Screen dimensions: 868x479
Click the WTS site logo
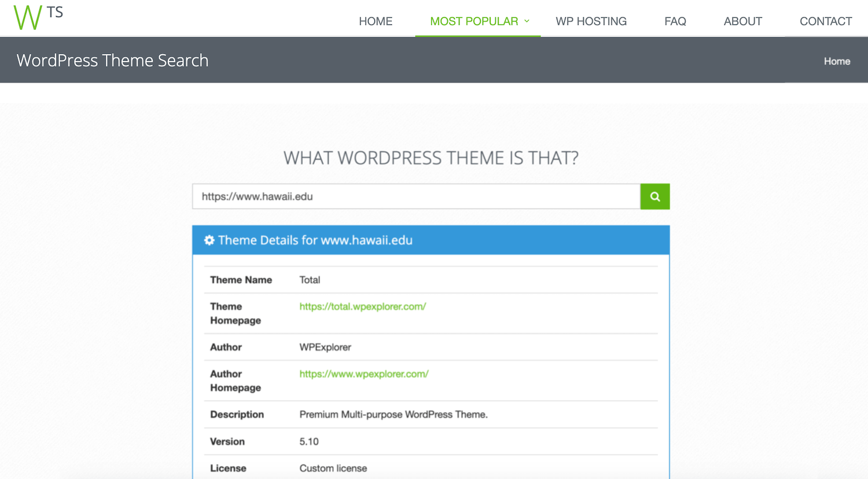(x=38, y=17)
